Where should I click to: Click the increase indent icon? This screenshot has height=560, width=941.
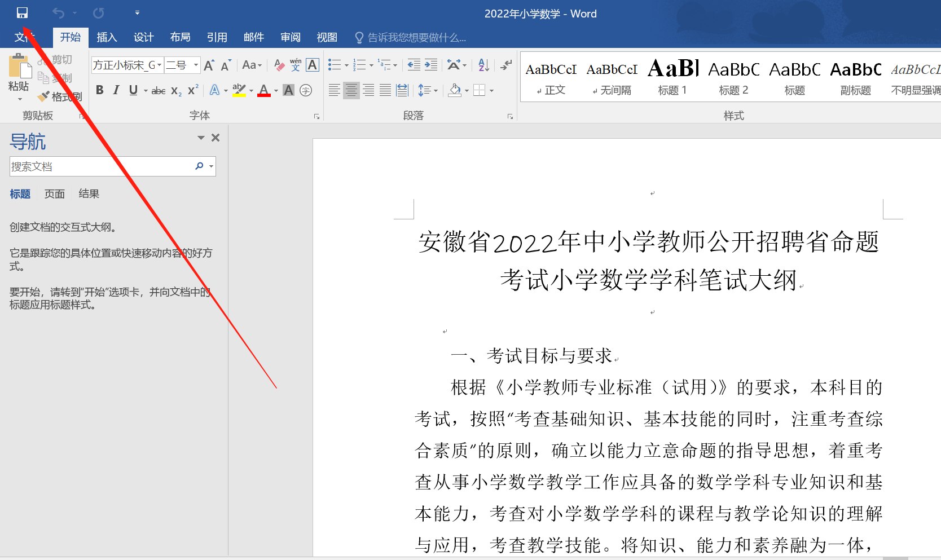point(431,65)
